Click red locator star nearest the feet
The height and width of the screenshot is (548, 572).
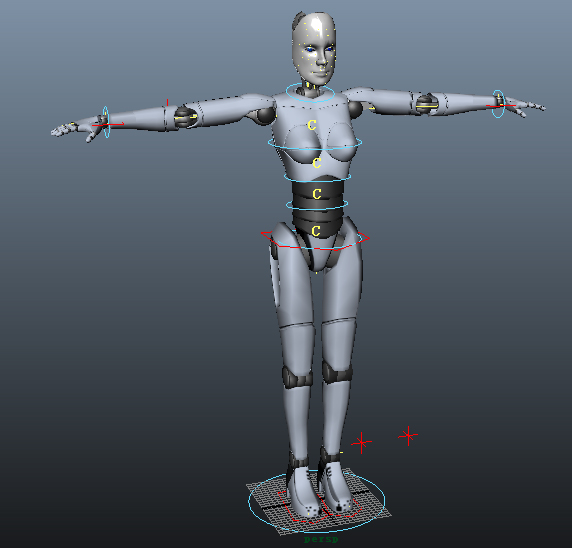362,443
